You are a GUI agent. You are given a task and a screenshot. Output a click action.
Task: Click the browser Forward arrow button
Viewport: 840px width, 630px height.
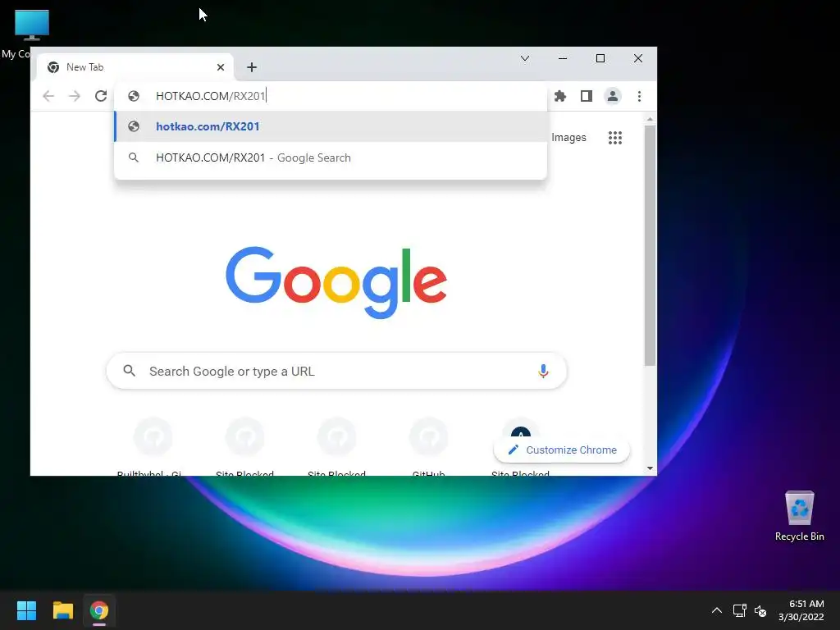(75, 96)
